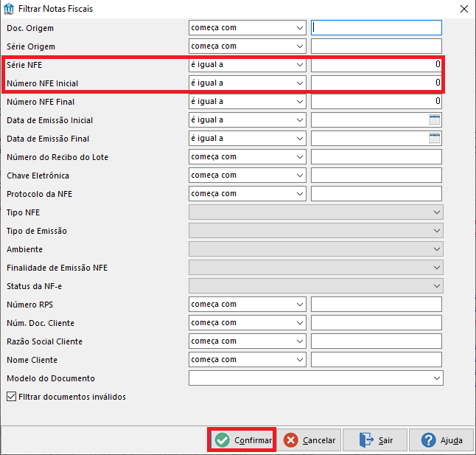Open Número NFE Inicial operator dropdown
The height and width of the screenshot is (455, 476).
247,83
